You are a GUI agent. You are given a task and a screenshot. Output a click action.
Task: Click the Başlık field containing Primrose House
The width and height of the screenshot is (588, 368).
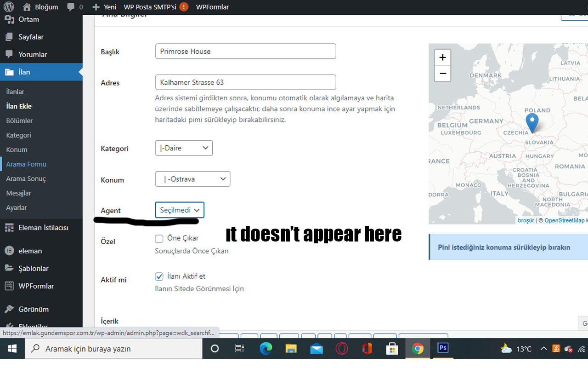pyautogui.click(x=245, y=52)
